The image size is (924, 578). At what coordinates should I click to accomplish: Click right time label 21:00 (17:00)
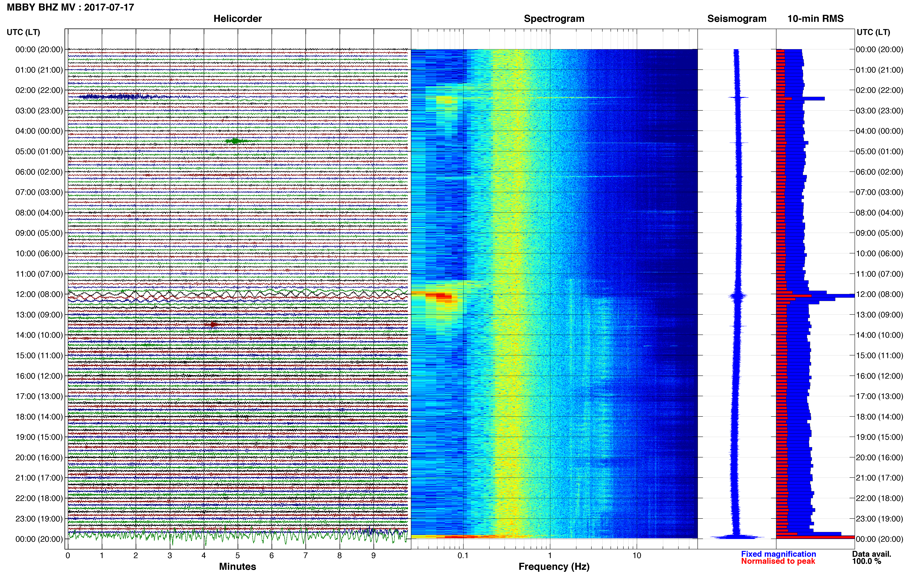pyautogui.click(x=879, y=478)
